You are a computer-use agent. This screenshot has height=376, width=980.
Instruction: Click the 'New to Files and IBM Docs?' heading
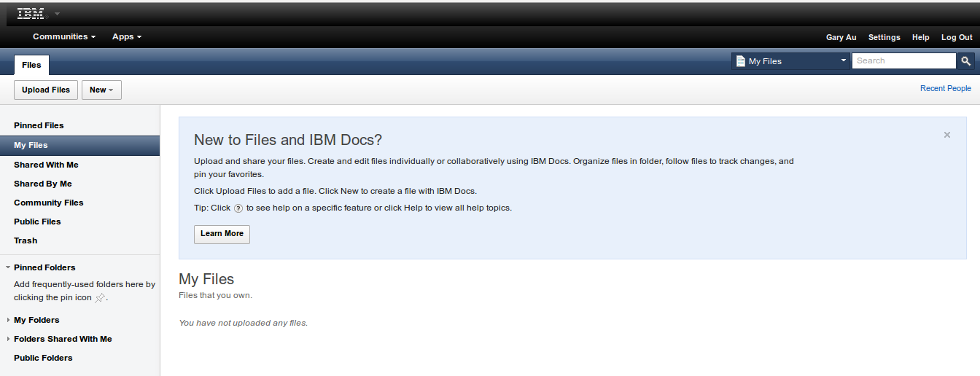click(288, 140)
